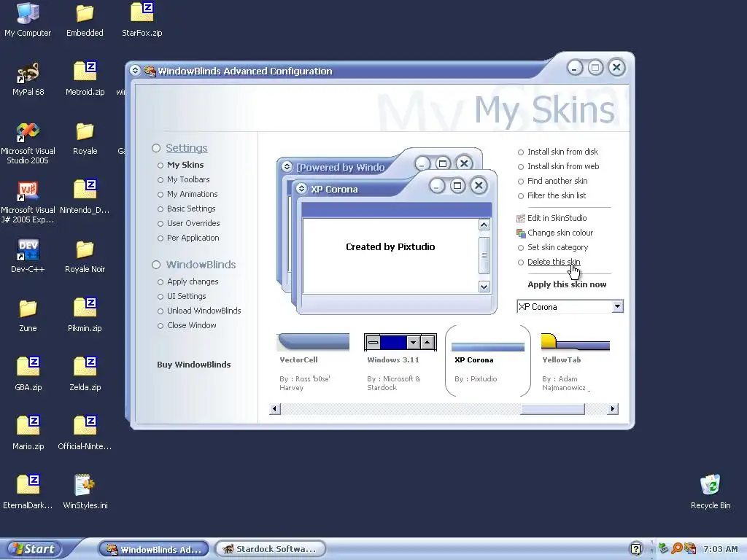Select the User Overrides radio option
The height and width of the screenshot is (560, 747).
(160, 224)
